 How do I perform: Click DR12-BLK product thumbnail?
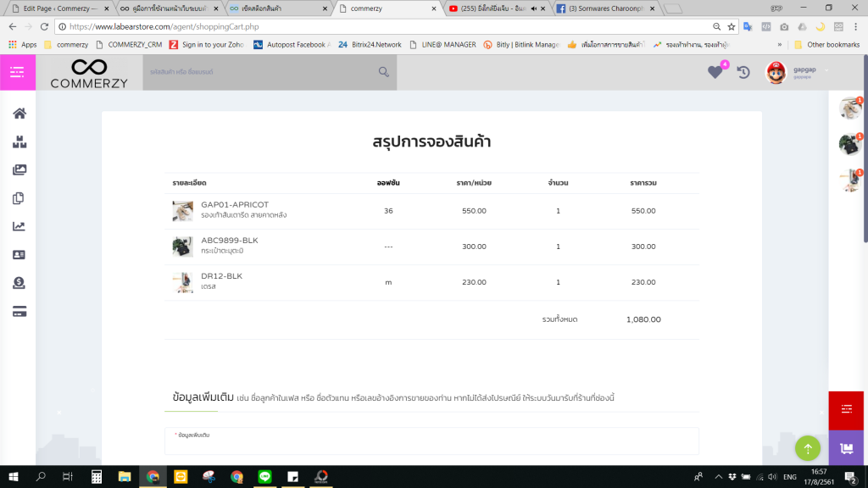183,282
